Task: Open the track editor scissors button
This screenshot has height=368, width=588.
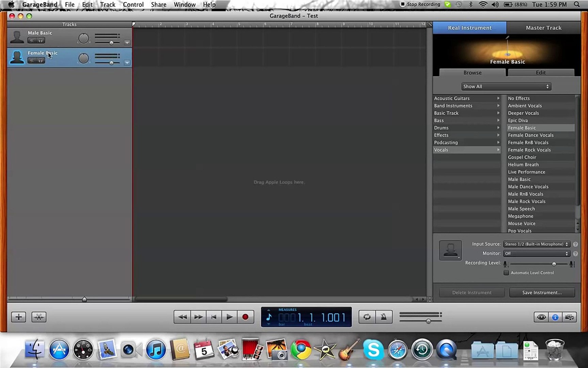Action: point(39,317)
